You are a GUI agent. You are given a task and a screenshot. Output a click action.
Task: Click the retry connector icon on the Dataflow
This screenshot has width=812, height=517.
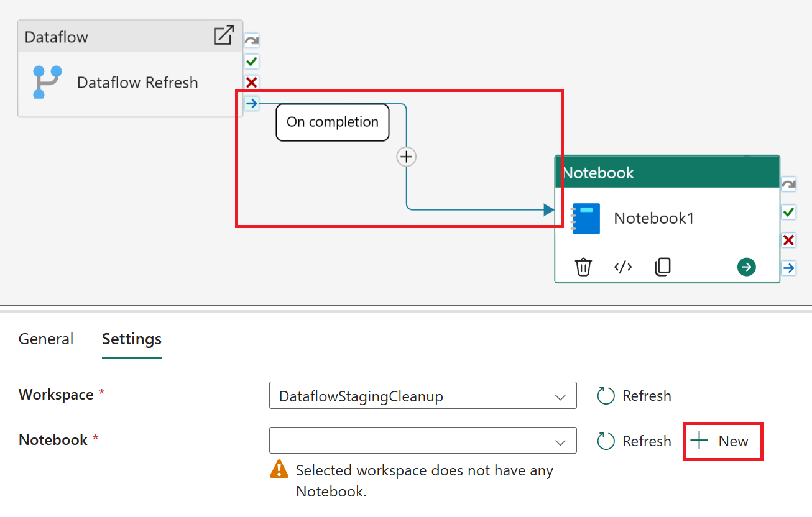click(x=251, y=40)
